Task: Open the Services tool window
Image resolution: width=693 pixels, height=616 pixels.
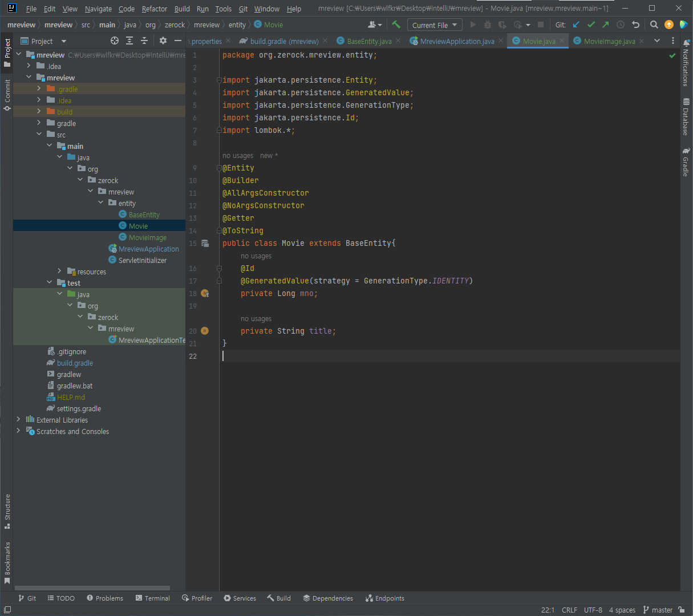Action: tap(240, 598)
